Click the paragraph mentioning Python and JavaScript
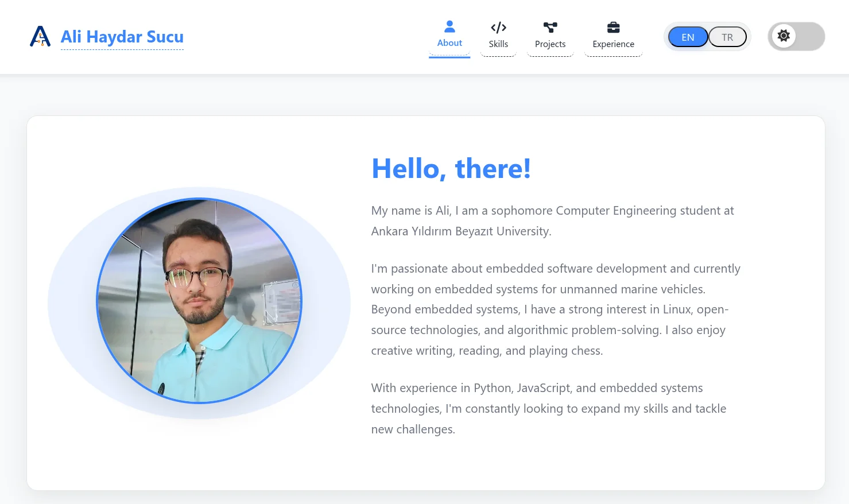This screenshot has width=849, height=504. [548, 409]
